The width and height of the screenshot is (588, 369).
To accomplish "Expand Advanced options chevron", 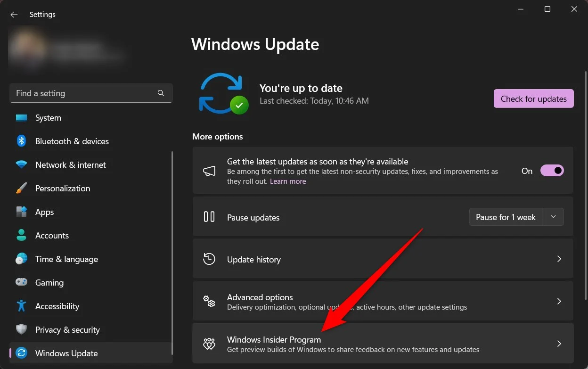I will (x=559, y=301).
